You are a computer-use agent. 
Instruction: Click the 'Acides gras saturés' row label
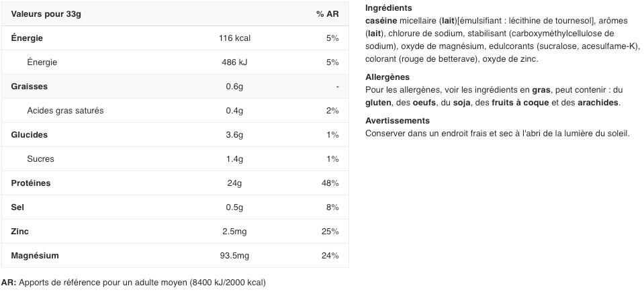(x=65, y=111)
